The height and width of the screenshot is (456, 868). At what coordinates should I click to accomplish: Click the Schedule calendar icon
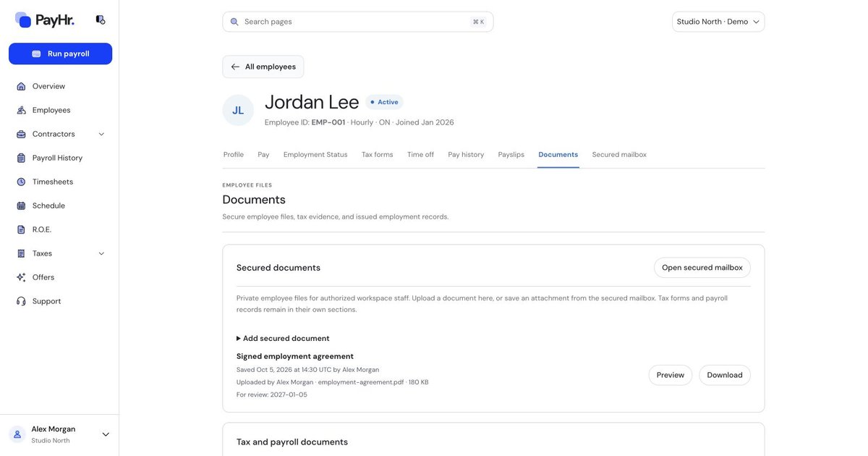click(x=21, y=206)
